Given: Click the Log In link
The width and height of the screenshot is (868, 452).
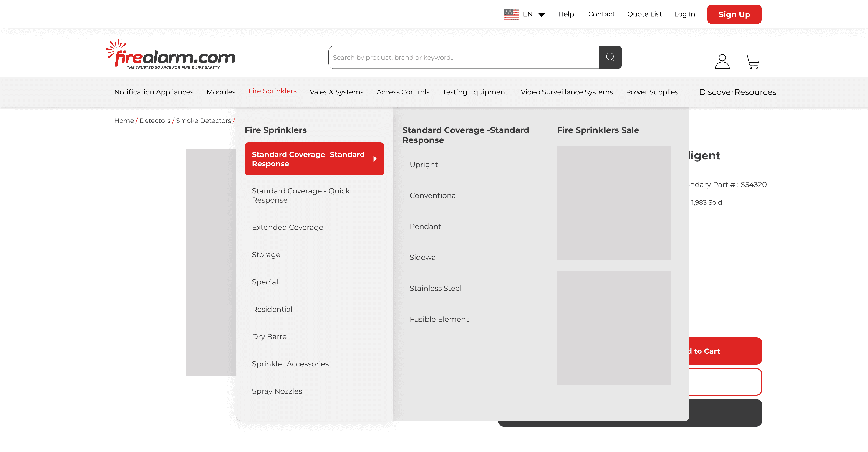Looking at the screenshot, I should (684, 14).
